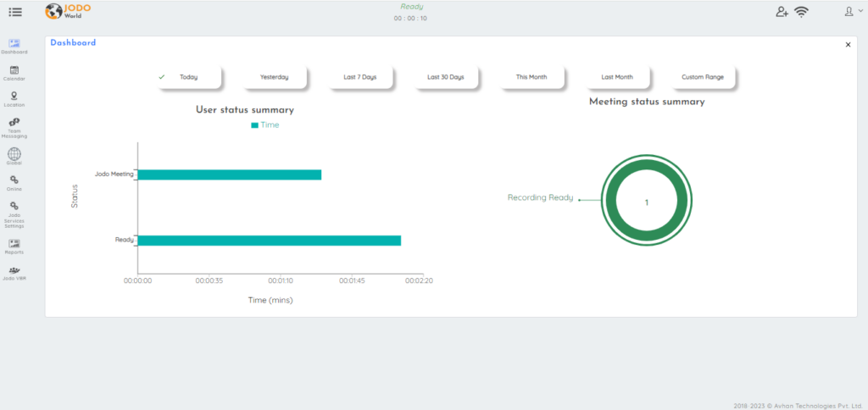
Task: Select Last Month range
Action: tap(617, 77)
